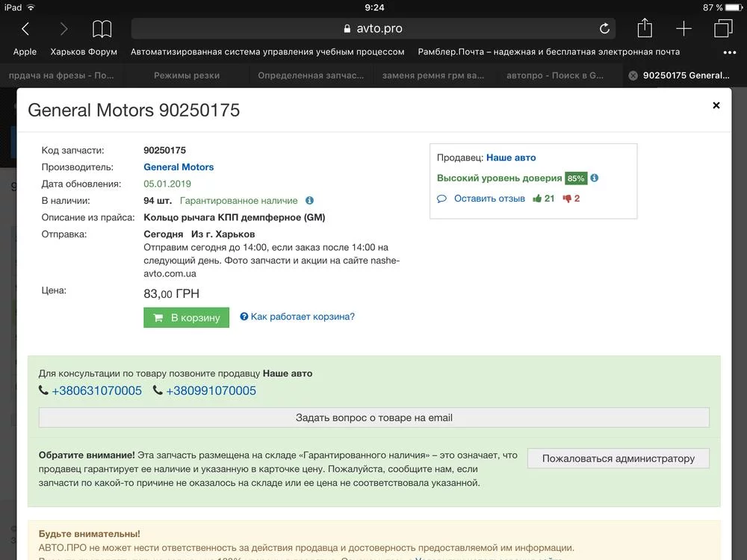Screen dimensions: 747x560
Task: Click question icon before Как работает корзина
Action: pos(244,317)
